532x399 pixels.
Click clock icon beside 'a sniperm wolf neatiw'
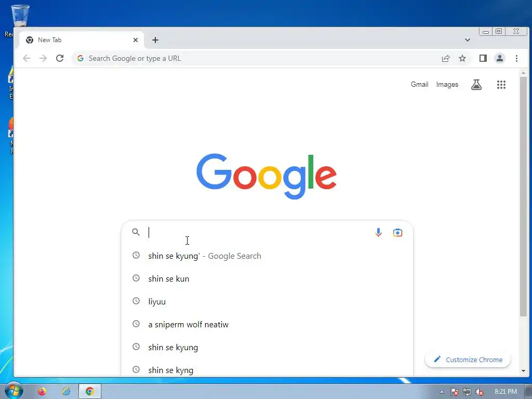click(x=136, y=324)
